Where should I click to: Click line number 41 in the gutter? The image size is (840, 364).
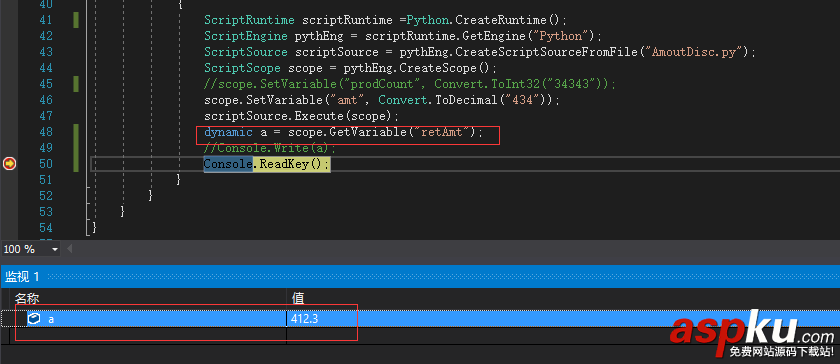46,20
